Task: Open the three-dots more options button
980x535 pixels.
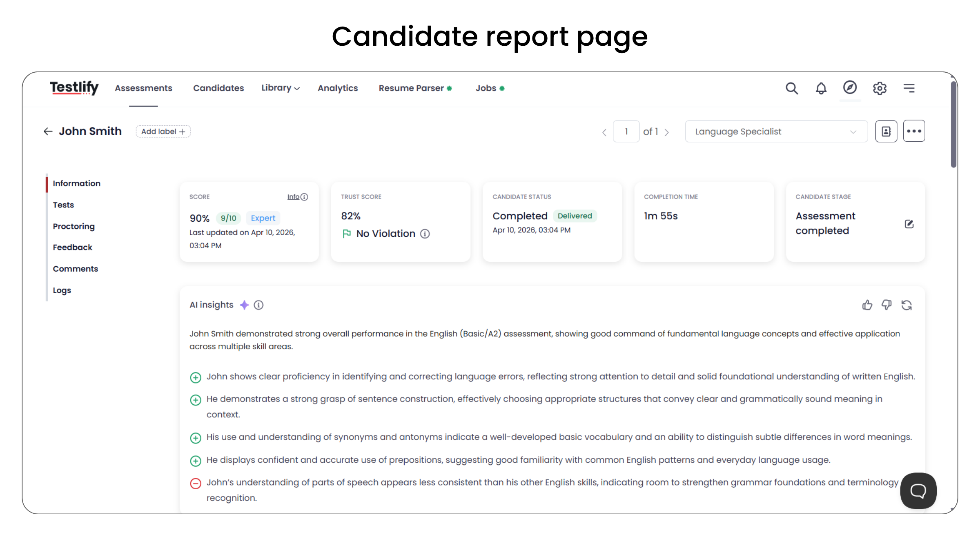Action: coord(914,132)
